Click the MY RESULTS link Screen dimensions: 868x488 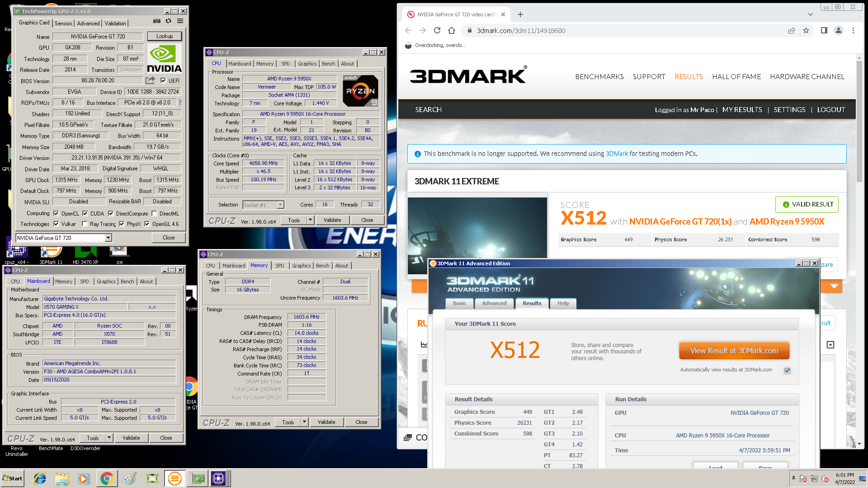click(742, 109)
